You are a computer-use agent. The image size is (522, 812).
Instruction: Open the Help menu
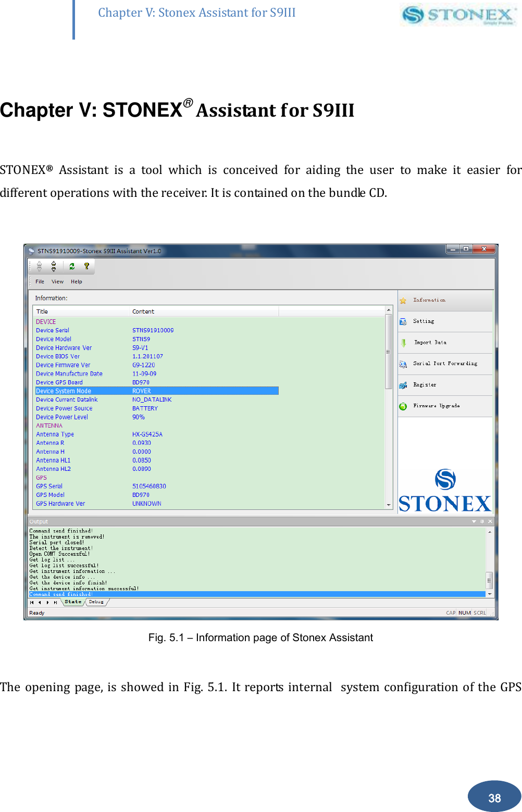(76, 282)
